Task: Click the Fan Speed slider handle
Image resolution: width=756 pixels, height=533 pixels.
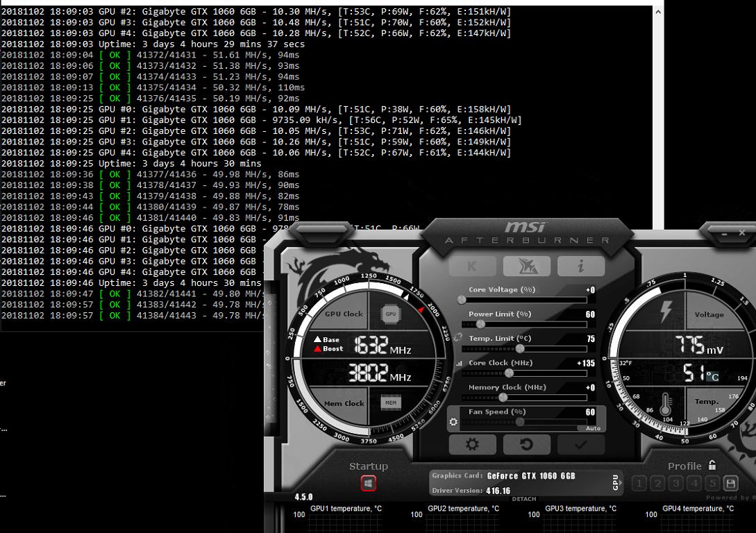Action: [520, 422]
